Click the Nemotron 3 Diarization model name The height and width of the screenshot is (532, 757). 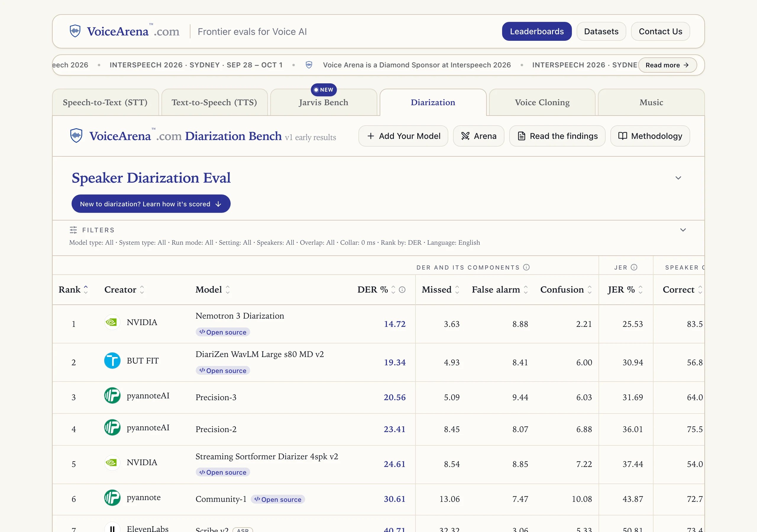click(x=240, y=316)
